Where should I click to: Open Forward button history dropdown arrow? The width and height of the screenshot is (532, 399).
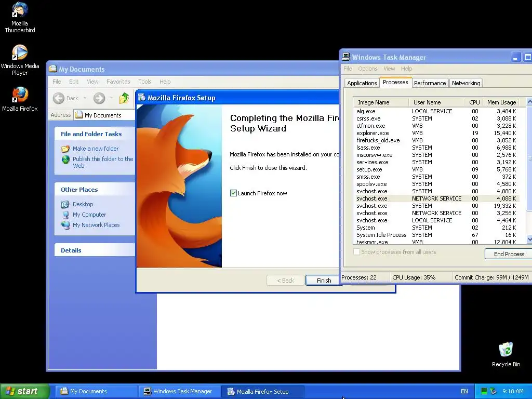(111, 98)
